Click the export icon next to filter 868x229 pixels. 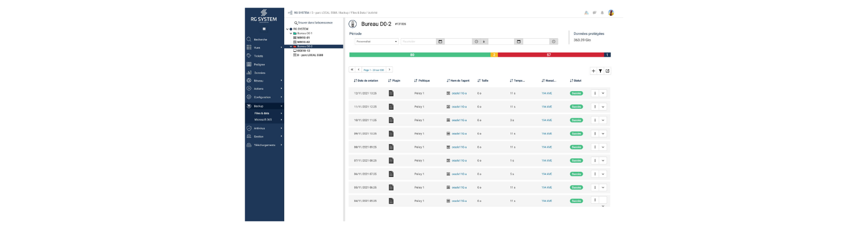pyautogui.click(x=607, y=71)
